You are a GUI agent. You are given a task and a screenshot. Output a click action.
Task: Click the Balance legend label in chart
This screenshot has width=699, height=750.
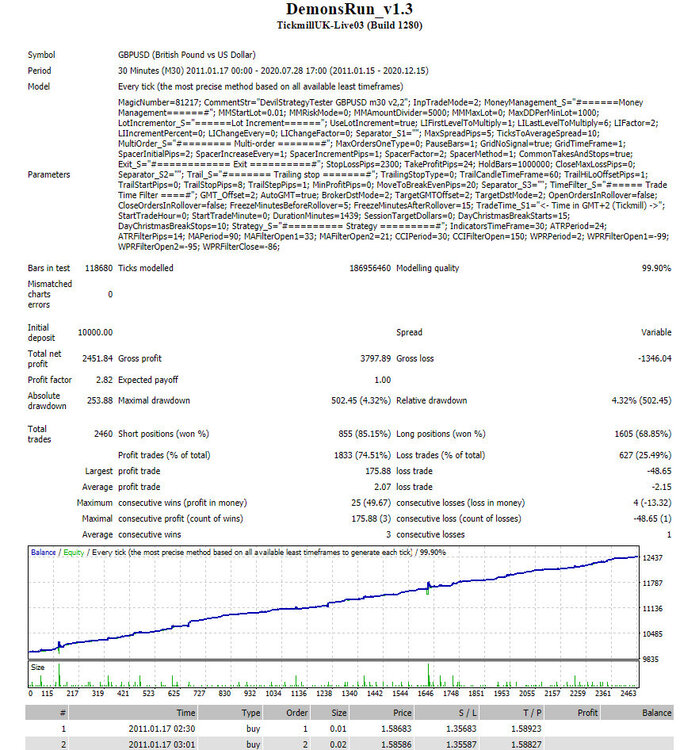(x=43, y=552)
